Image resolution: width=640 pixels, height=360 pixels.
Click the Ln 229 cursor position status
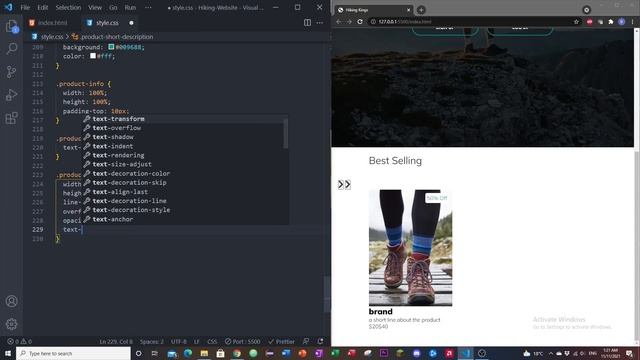[x=116, y=341]
